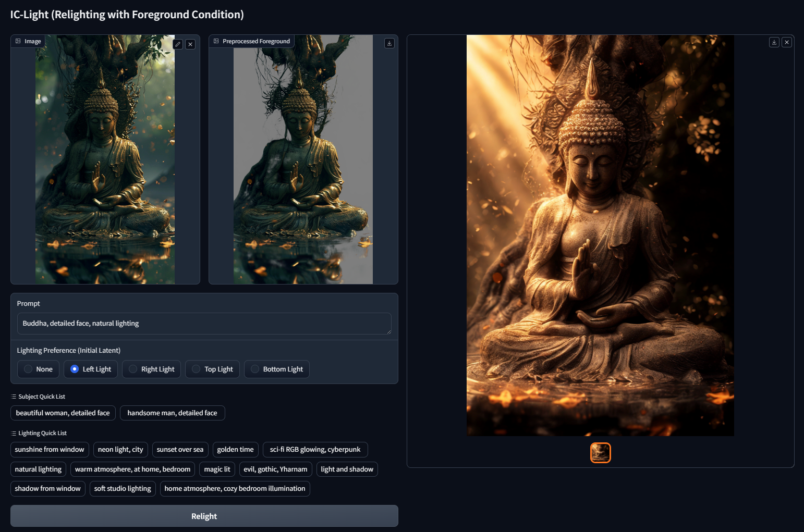This screenshot has width=804, height=532.
Task: Choose the Right Light radio option
Action: click(x=151, y=369)
